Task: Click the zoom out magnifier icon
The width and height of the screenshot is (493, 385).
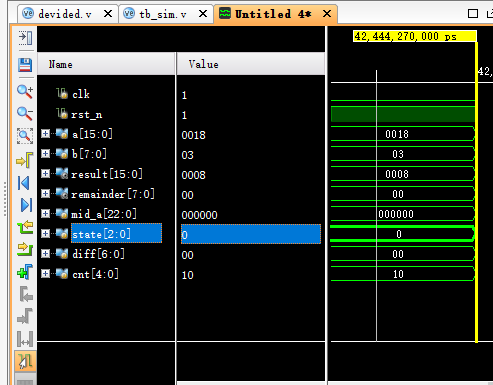Action: tap(25, 113)
